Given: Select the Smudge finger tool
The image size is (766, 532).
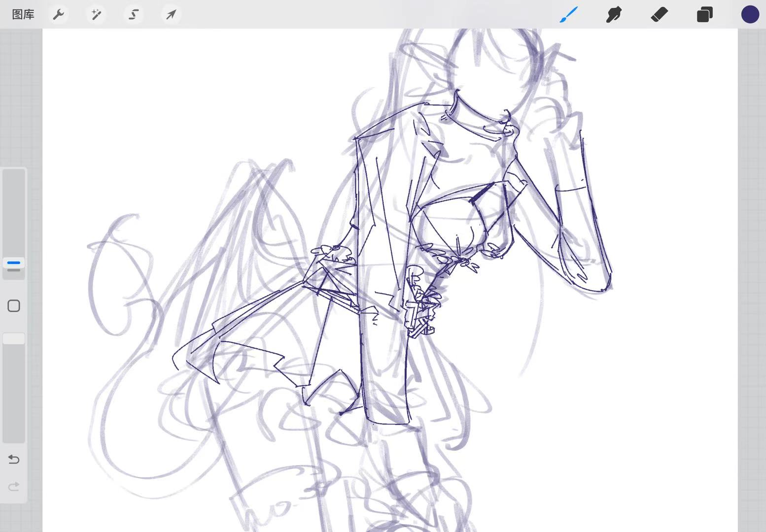Looking at the screenshot, I should point(614,15).
